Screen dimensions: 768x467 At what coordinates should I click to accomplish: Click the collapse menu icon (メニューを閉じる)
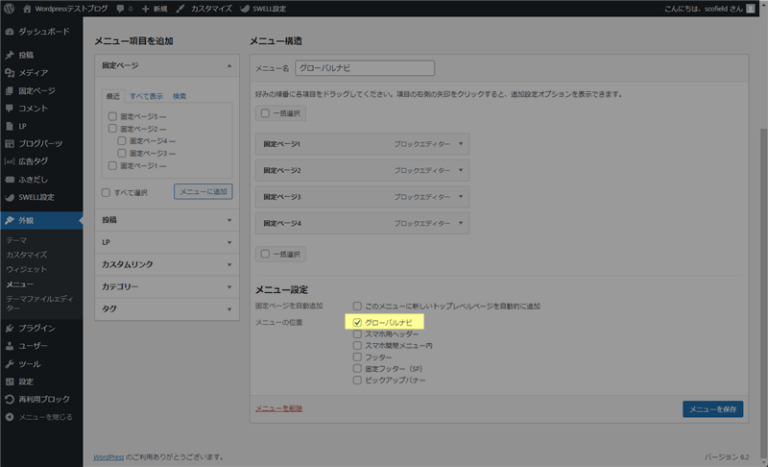point(9,416)
